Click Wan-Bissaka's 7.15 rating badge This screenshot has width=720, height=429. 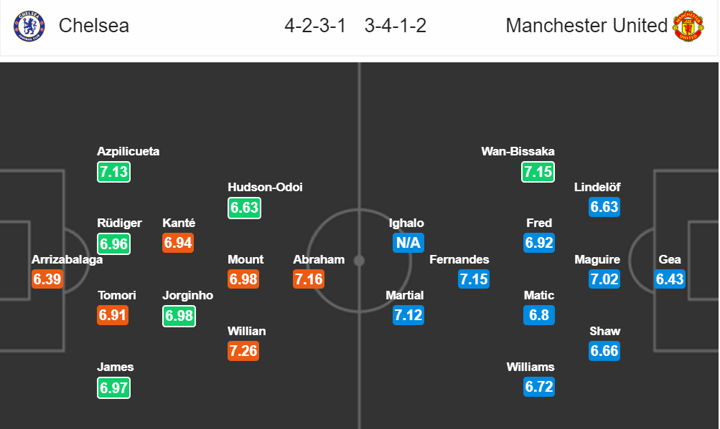[x=538, y=171]
